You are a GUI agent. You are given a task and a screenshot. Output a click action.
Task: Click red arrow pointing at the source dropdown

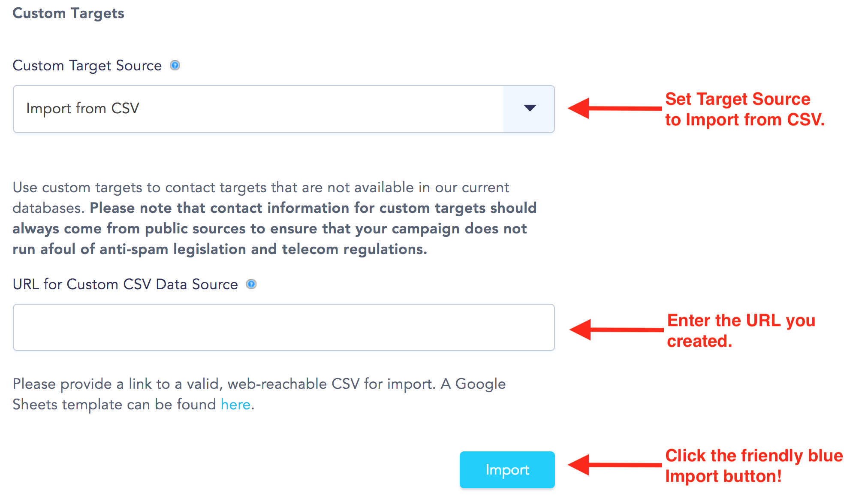(615, 108)
